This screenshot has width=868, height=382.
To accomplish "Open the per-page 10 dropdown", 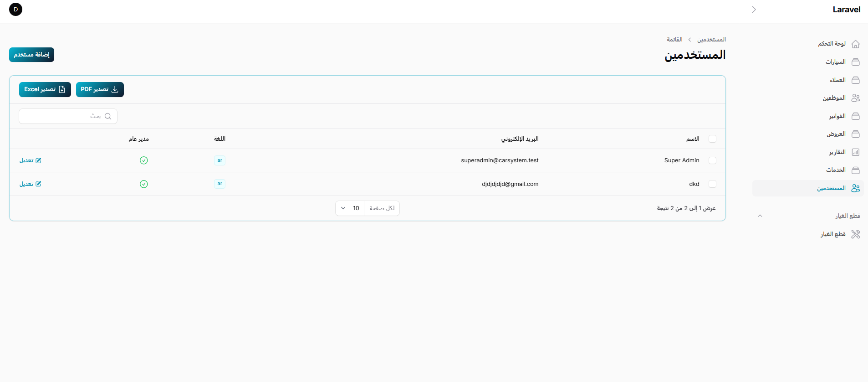I will [350, 208].
